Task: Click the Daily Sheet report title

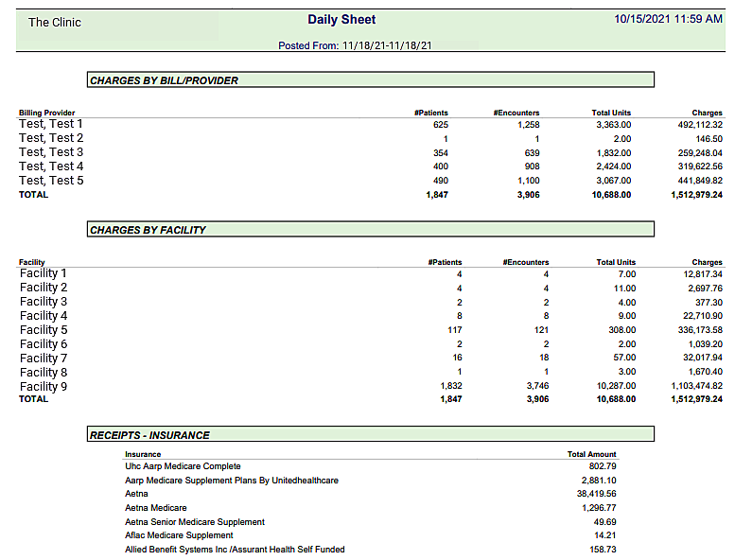Action: (x=341, y=20)
